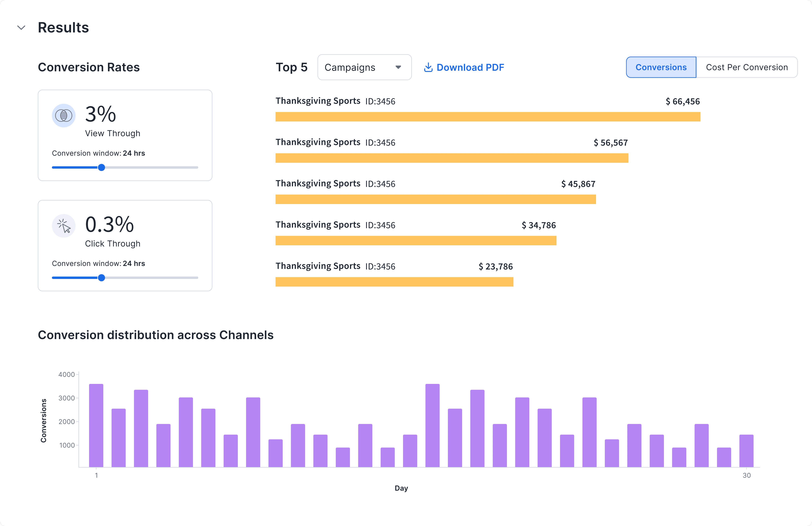Click the View Through overlapping circles icon
Image resolution: width=812 pixels, height=526 pixels.
pyautogui.click(x=63, y=116)
